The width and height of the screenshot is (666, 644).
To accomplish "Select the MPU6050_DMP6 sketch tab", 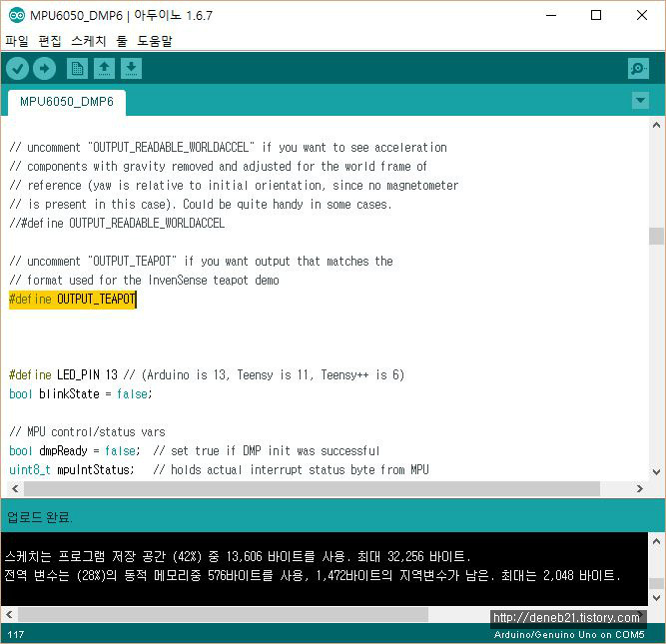I will point(67,102).
